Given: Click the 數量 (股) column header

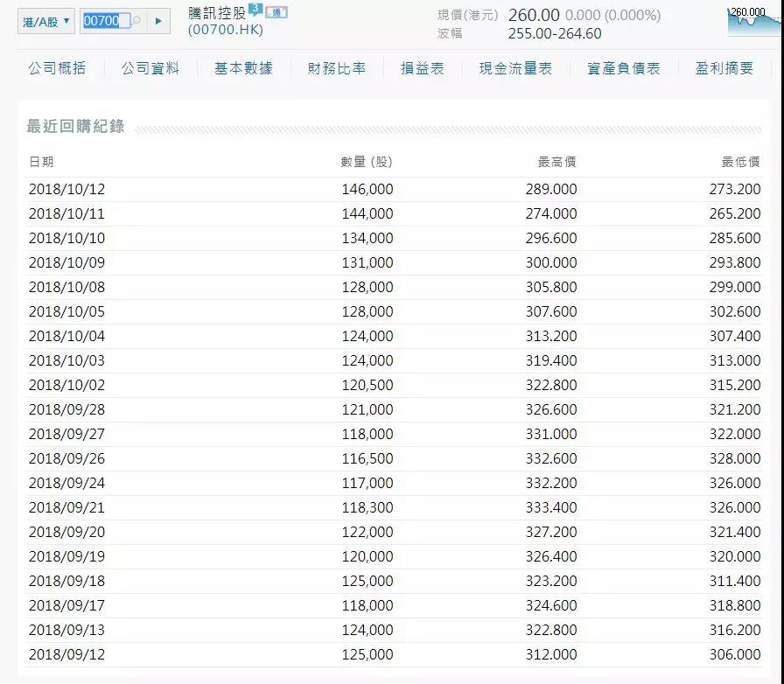Looking at the screenshot, I should [367, 162].
